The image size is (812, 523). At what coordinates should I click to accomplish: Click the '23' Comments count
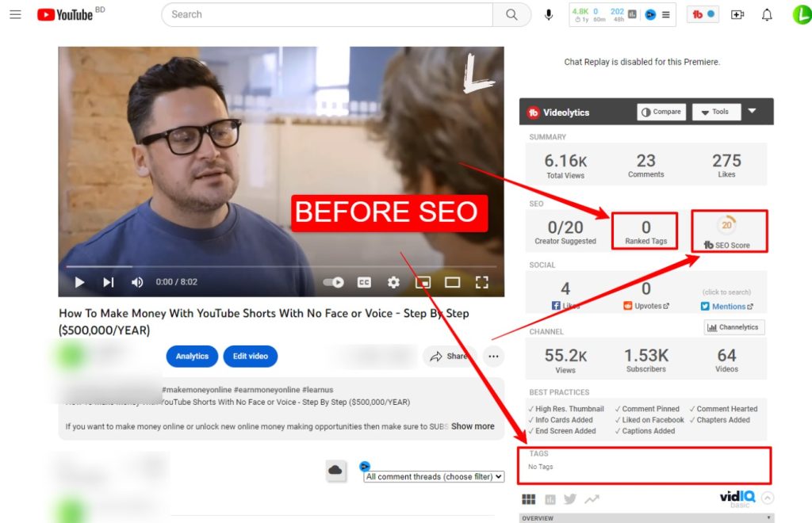pyautogui.click(x=645, y=160)
